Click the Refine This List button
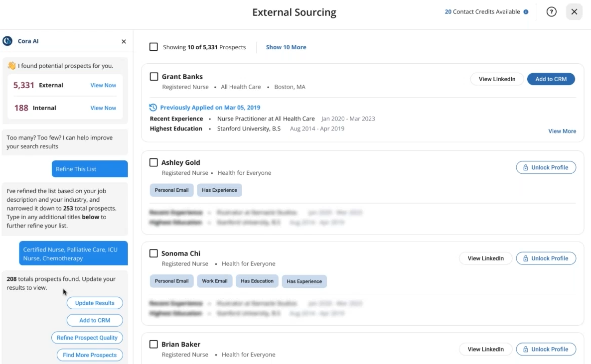Screen dimensions: 591x364 point(90,169)
